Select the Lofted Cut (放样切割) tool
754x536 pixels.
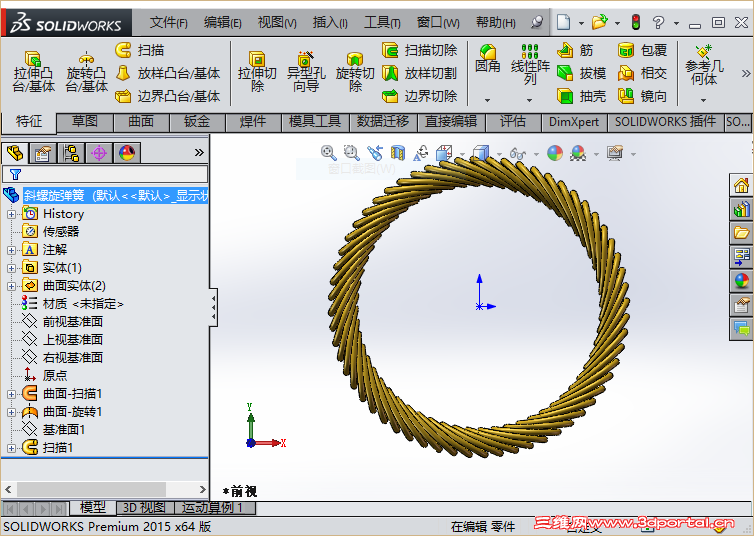click(x=419, y=73)
